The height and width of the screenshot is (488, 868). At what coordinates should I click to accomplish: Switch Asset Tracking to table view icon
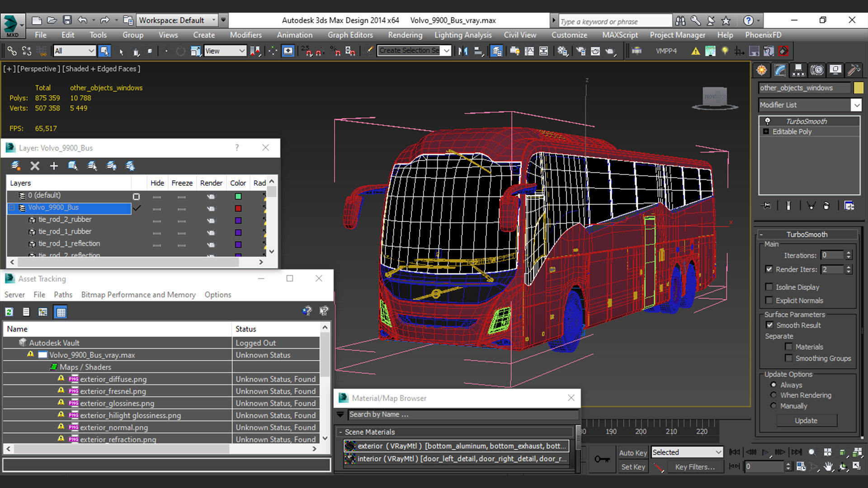[x=61, y=312]
